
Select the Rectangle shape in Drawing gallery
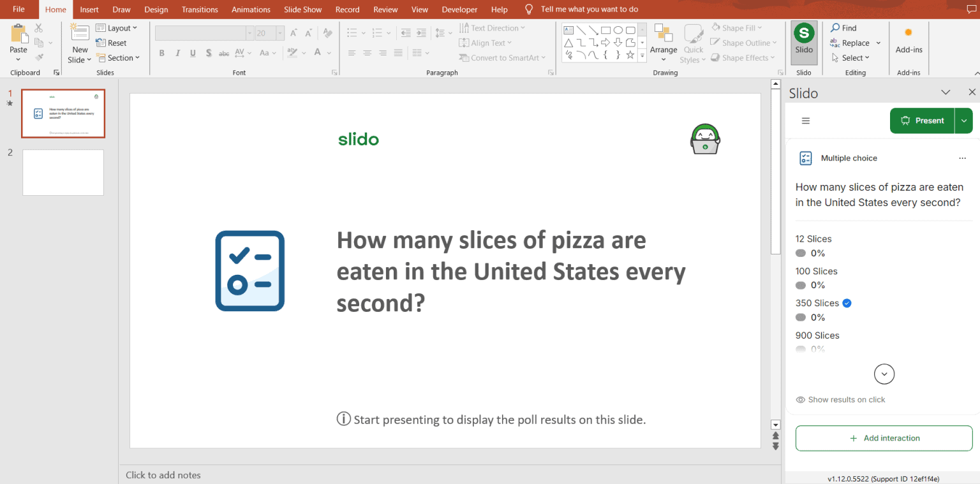pos(605,29)
